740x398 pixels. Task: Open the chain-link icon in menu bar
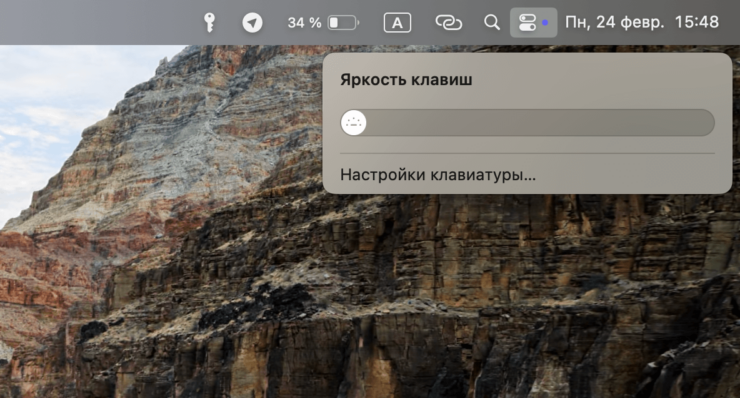tap(448, 22)
